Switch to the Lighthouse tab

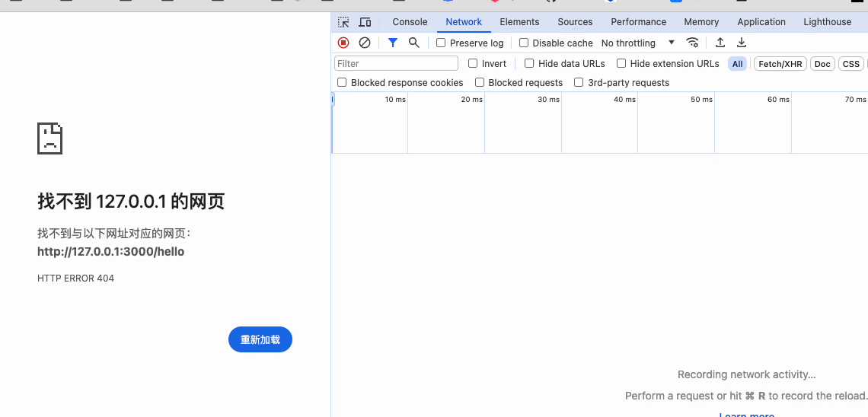click(827, 22)
